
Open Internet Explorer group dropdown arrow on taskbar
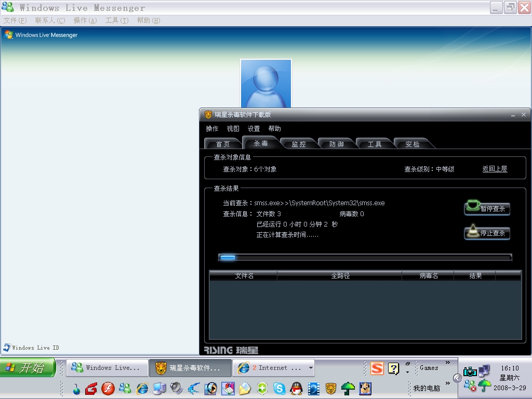coord(311,368)
